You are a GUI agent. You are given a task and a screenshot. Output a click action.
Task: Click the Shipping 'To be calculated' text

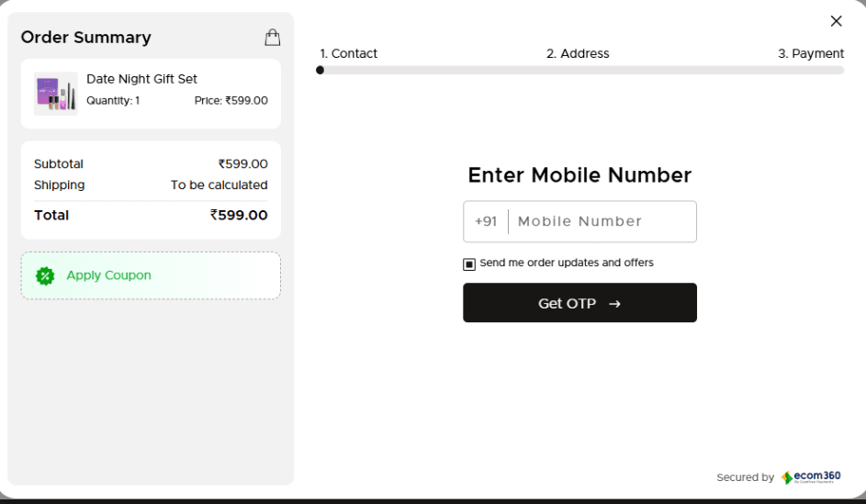click(219, 185)
